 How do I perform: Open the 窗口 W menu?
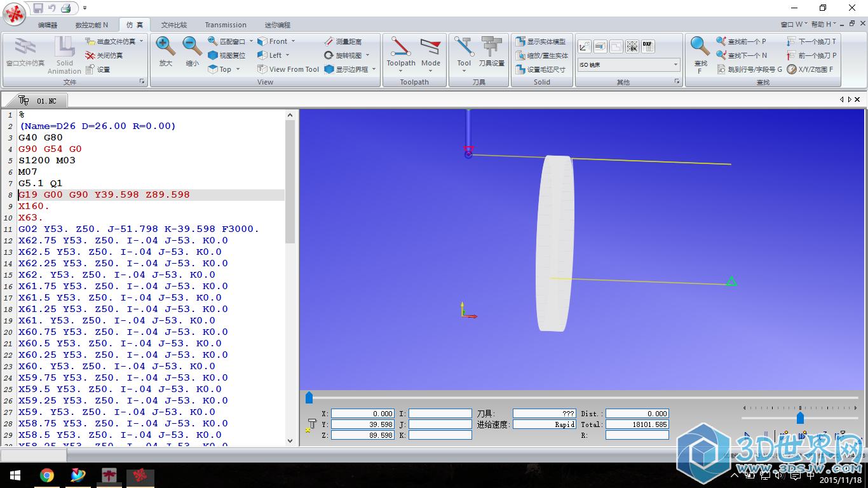tap(794, 25)
